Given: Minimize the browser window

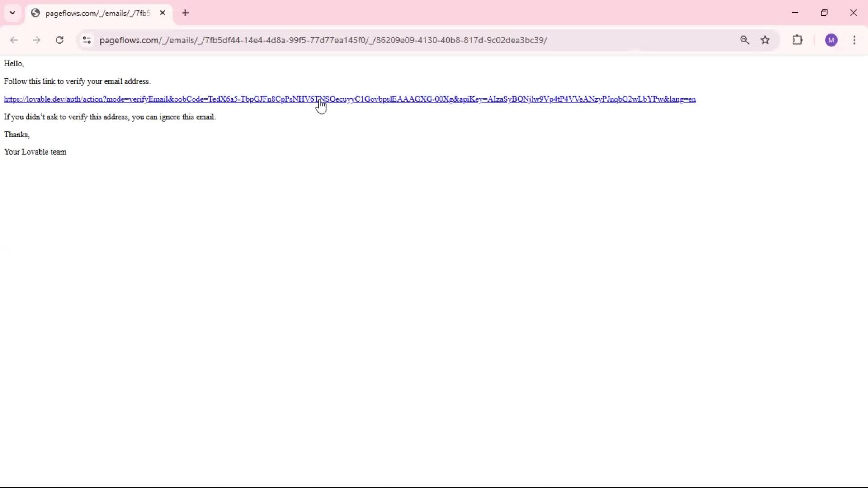Looking at the screenshot, I should (x=795, y=13).
